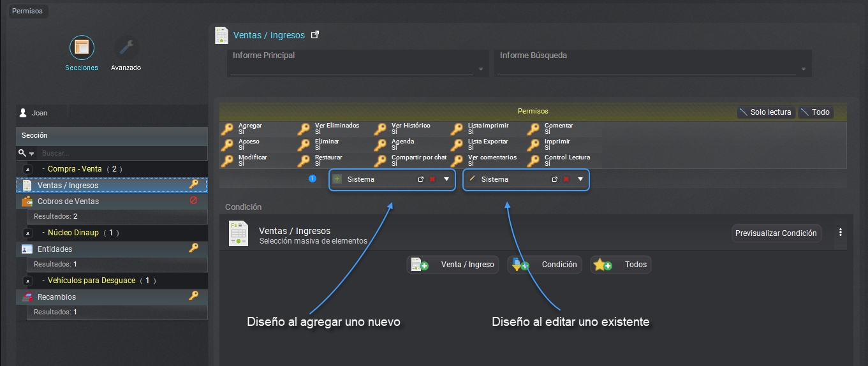This screenshot has width=868, height=366.
Task: Click the search magnifier icon
Action: tap(23, 153)
